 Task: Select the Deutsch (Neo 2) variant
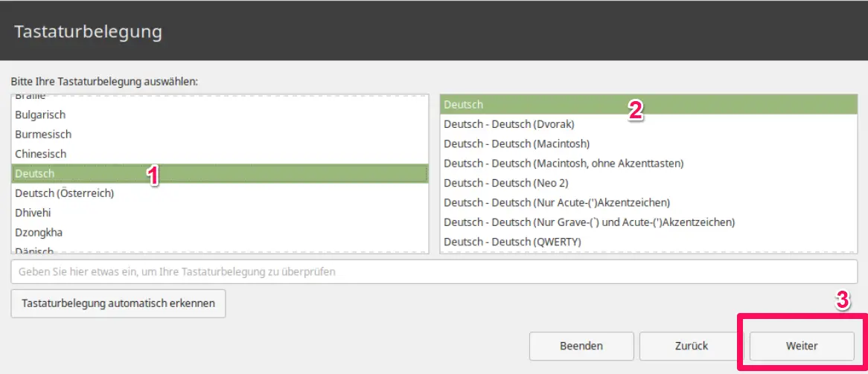pyautogui.click(x=506, y=183)
